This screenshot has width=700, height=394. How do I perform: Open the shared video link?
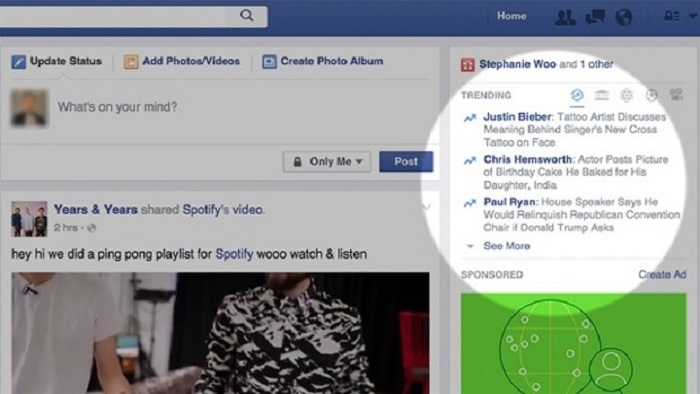[x=248, y=209]
